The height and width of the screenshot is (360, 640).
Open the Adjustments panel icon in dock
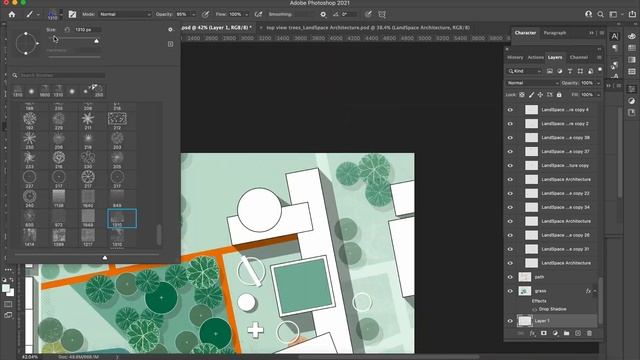tap(632, 101)
